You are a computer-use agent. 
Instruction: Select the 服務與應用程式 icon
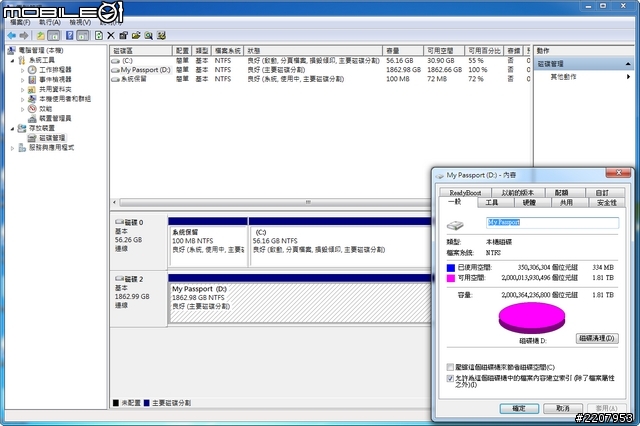[22, 148]
